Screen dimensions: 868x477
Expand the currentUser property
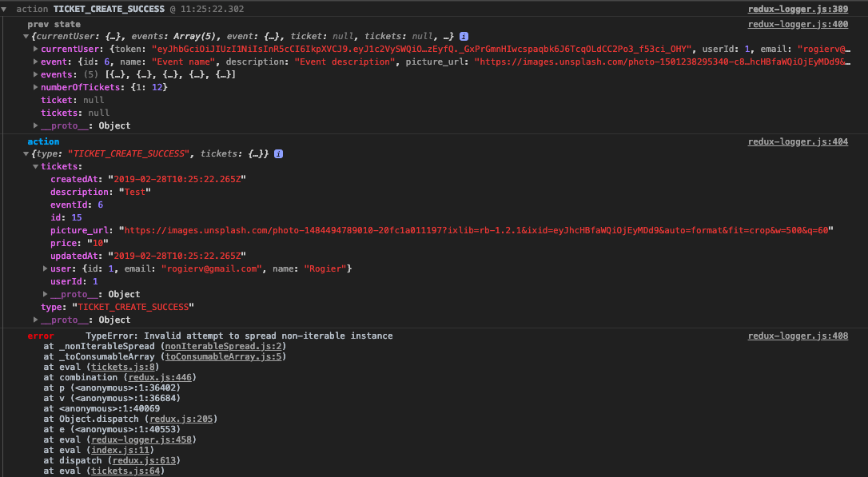[36, 50]
